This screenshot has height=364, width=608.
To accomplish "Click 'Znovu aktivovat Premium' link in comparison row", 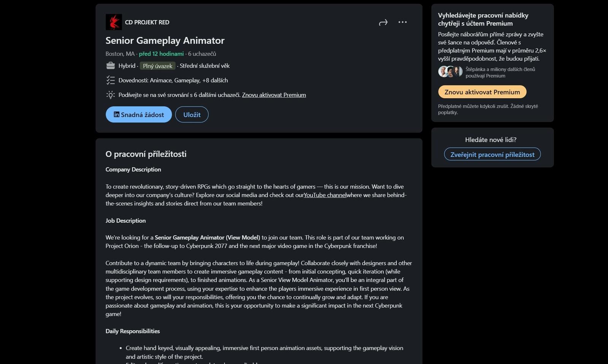I will pyautogui.click(x=274, y=95).
